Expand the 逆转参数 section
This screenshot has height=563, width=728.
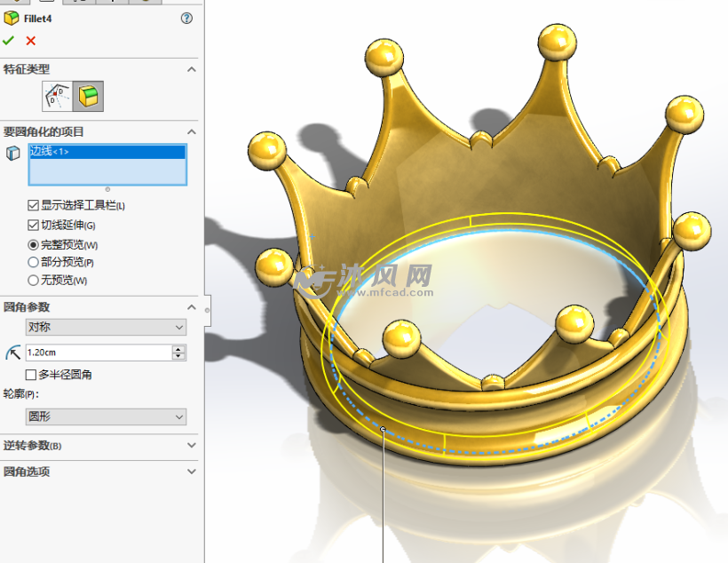pyautogui.click(x=191, y=445)
